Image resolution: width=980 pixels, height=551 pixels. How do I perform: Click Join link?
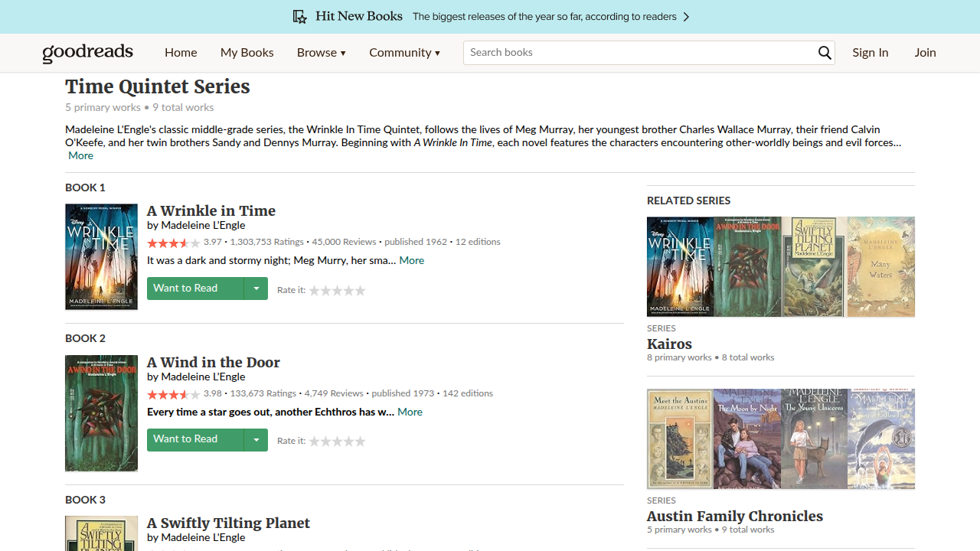925,53
